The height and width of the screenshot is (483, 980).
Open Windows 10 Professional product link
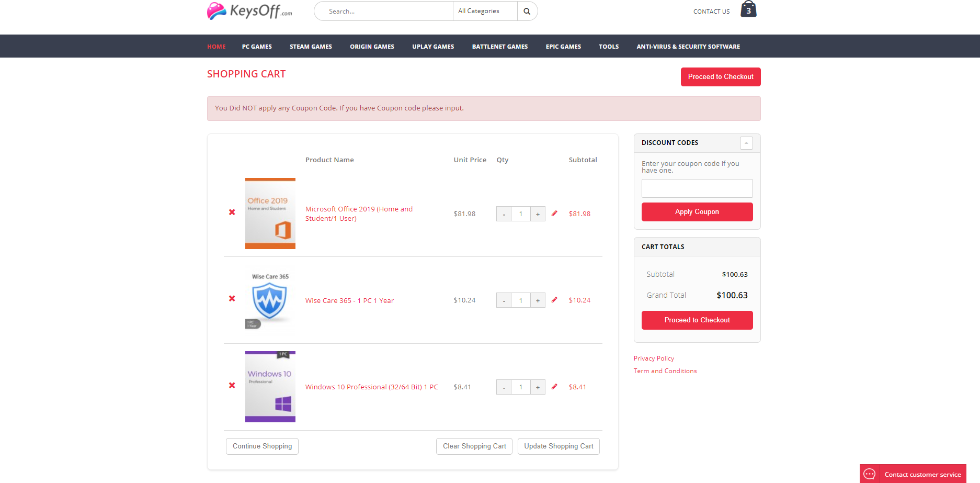coord(371,387)
